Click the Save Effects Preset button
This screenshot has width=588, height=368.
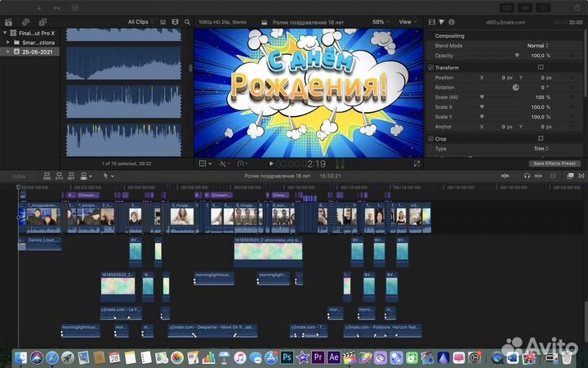(x=555, y=164)
